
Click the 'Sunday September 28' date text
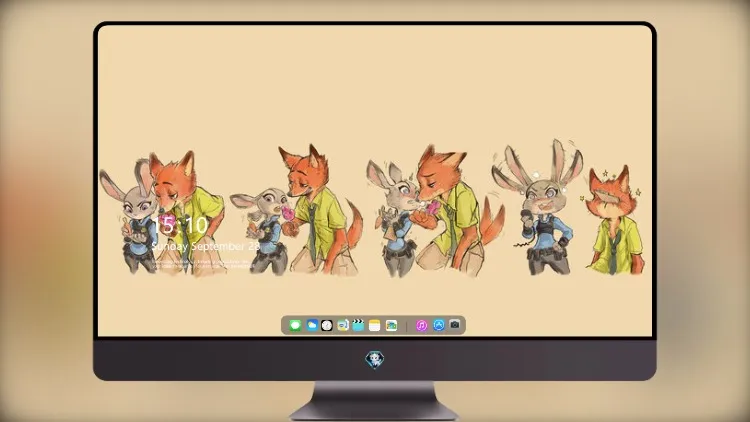pyautogui.click(x=206, y=246)
